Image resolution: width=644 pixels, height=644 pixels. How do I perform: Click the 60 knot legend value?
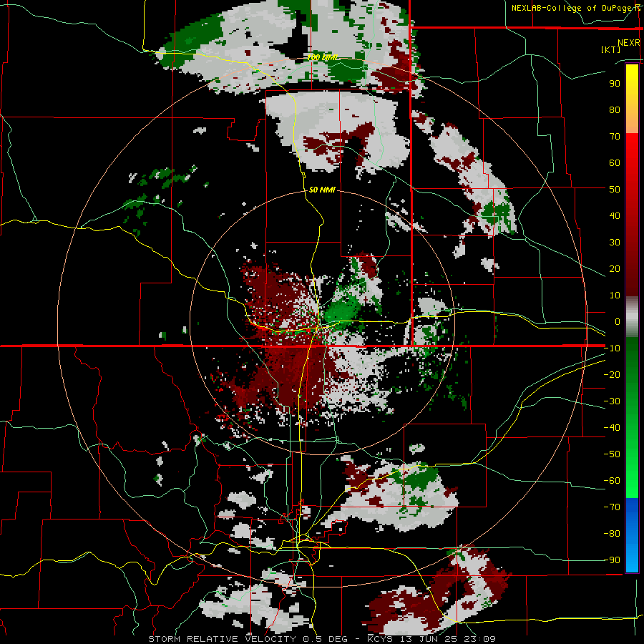[615, 162]
